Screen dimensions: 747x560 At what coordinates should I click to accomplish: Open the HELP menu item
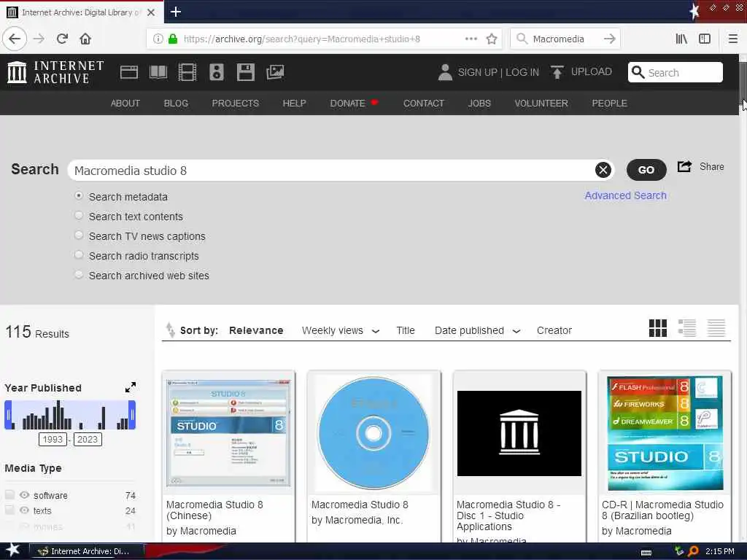click(295, 104)
